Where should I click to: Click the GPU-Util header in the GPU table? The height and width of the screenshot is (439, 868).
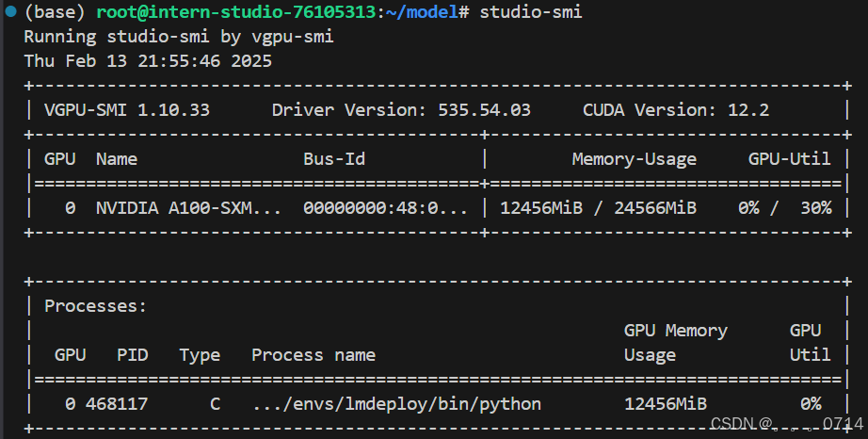tap(789, 159)
